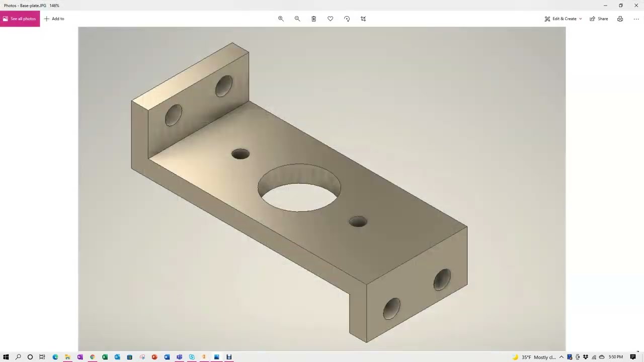Show hidden system tray icons
The height and width of the screenshot is (362, 644).
(561, 357)
